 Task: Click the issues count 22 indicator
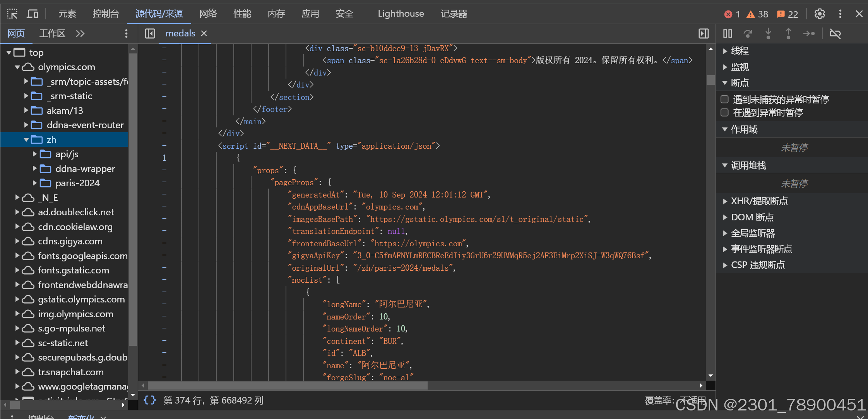click(x=788, y=14)
